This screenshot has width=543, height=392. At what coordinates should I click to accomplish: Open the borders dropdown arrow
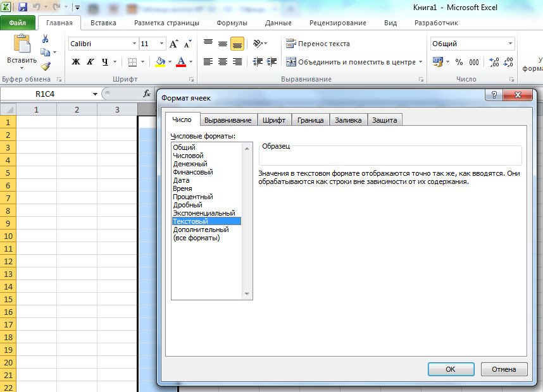tap(142, 62)
